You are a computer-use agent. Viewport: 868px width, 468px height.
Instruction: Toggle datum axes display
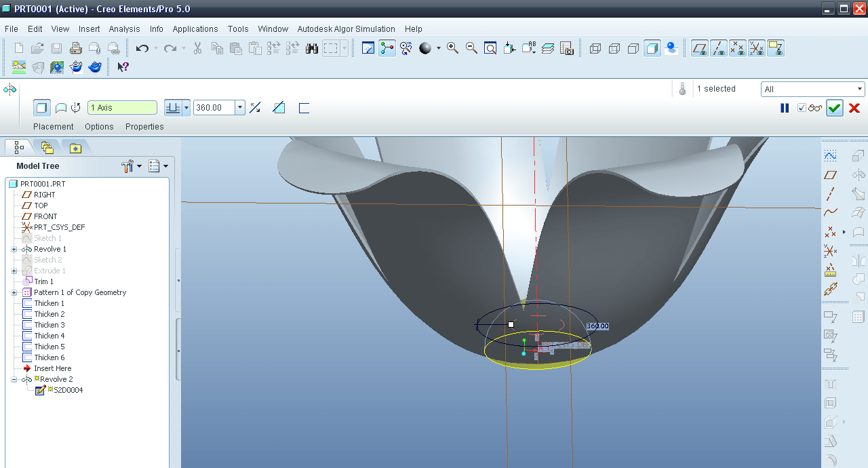pyautogui.click(x=719, y=48)
